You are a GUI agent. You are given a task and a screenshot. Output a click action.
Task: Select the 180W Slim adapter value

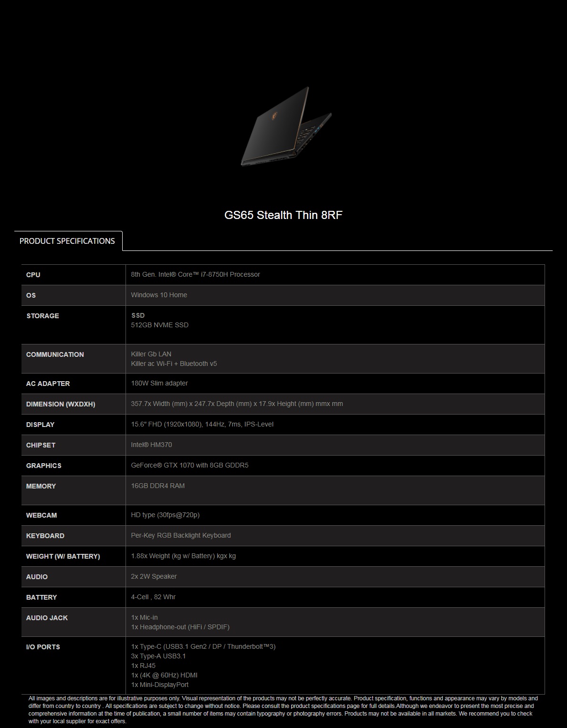pos(159,383)
